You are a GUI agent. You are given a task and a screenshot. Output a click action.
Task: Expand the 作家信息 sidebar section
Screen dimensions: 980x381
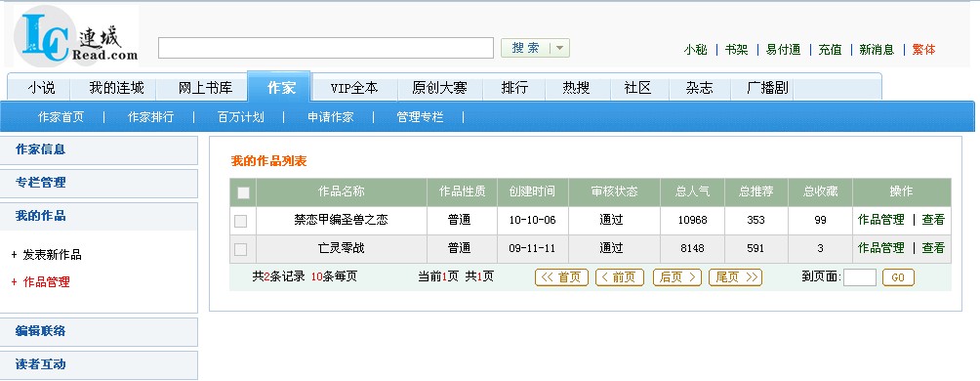99,150
